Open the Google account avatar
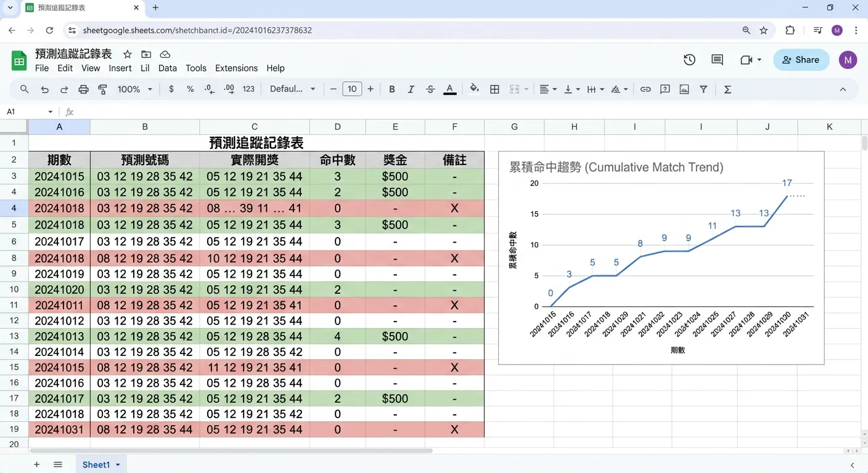The width and height of the screenshot is (868, 473). [848, 60]
